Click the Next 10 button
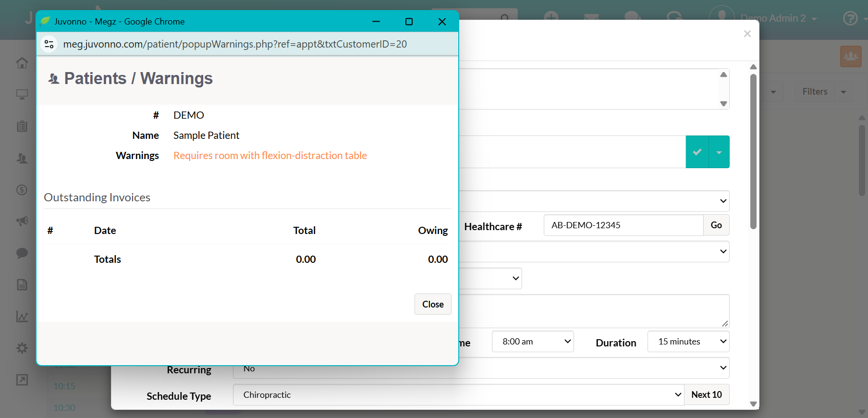This screenshot has height=418, width=868. point(707,394)
